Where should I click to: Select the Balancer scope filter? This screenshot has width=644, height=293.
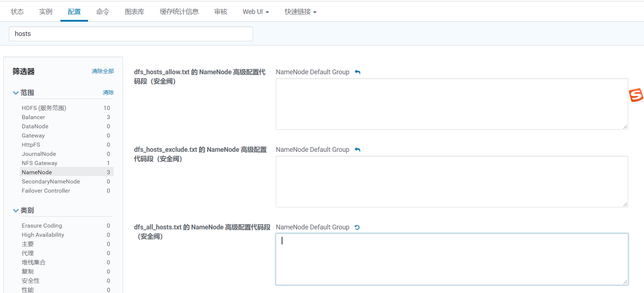(66, 117)
